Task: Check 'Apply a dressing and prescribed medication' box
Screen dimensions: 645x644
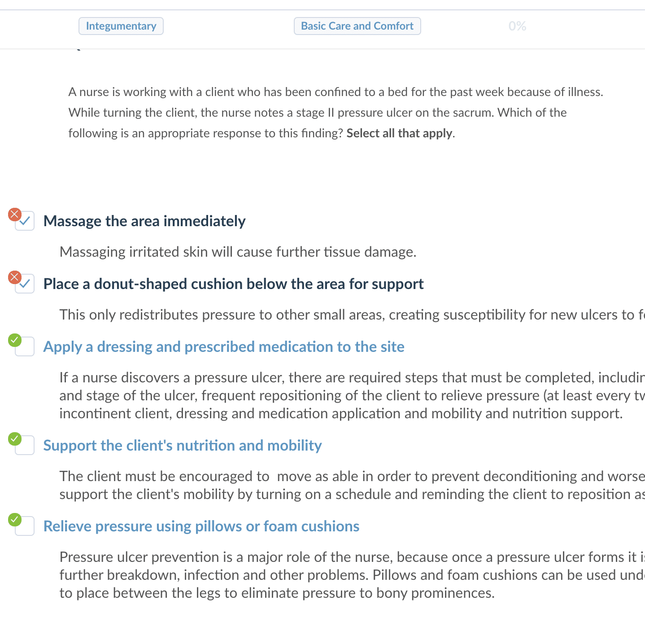Action: (26, 347)
